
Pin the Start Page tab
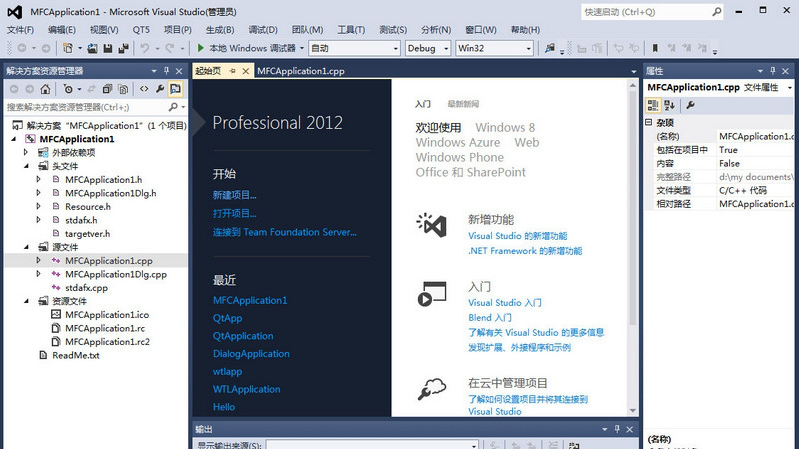click(233, 71)
